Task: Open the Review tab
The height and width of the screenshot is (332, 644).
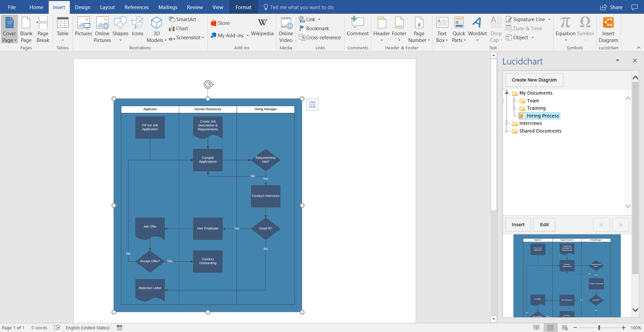Action: [195, 7]
